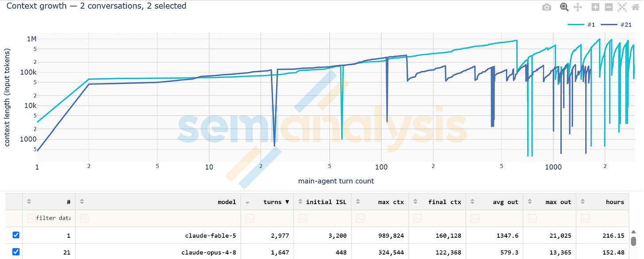Select the 152.48 hours cell
This screenshot has width=644, height=259.
click(602, 252)
